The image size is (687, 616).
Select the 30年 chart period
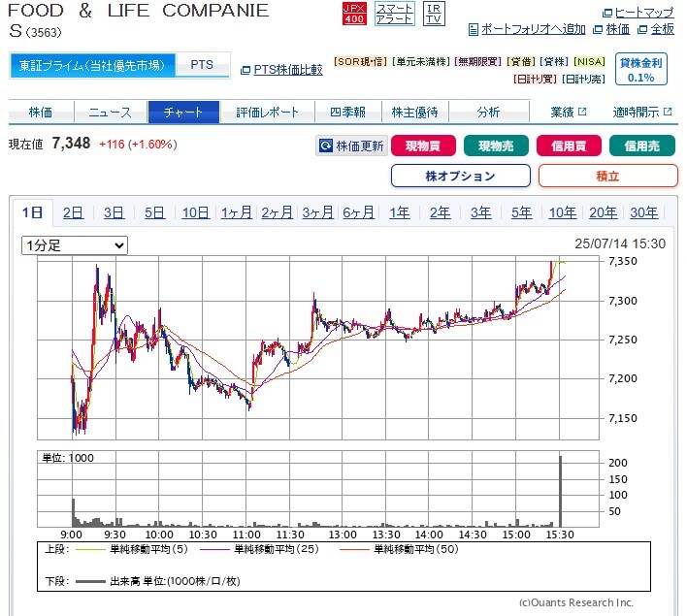point(644,212)
